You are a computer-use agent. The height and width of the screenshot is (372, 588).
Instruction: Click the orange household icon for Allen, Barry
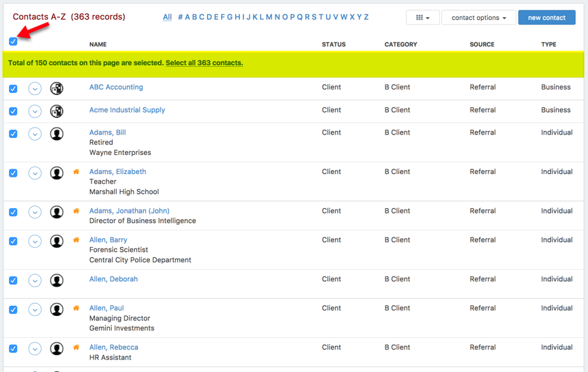pyautogui.click(x=76, y=240)
